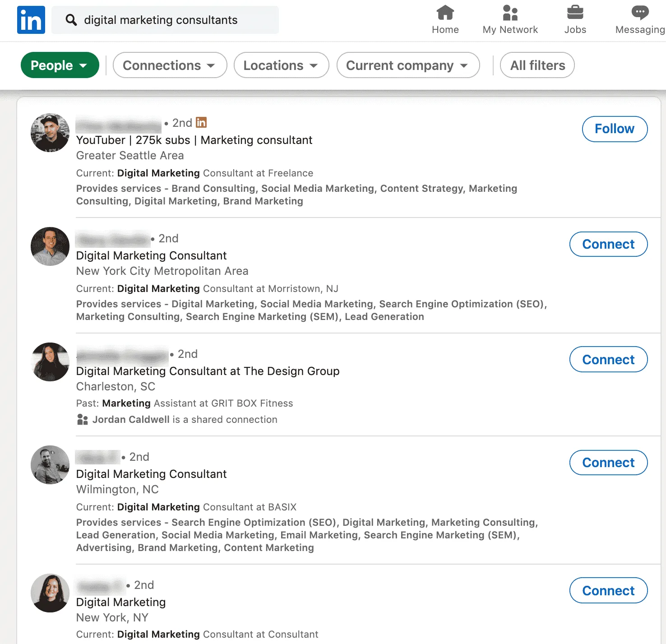Open the Connections filter dropdown
The height and width of the screenshot is (644, 666).
[170, 65]
